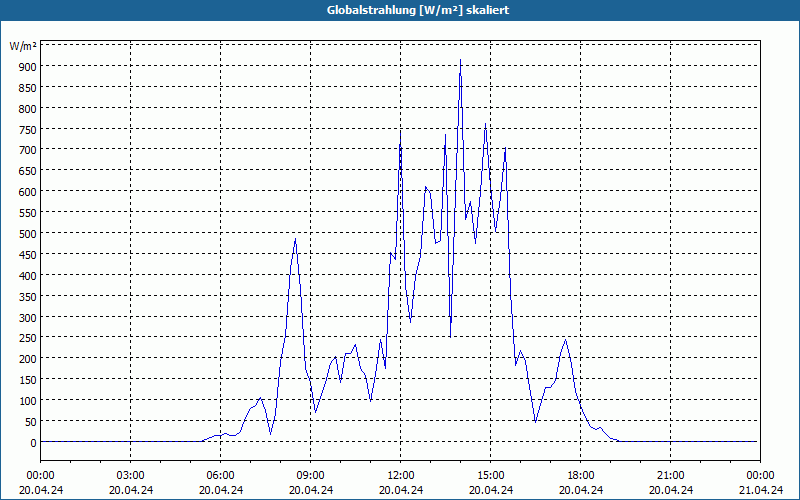Select the '20.04.24' date under 15:00
This screenshot has height=500, width=800.
tap(491, 490)
